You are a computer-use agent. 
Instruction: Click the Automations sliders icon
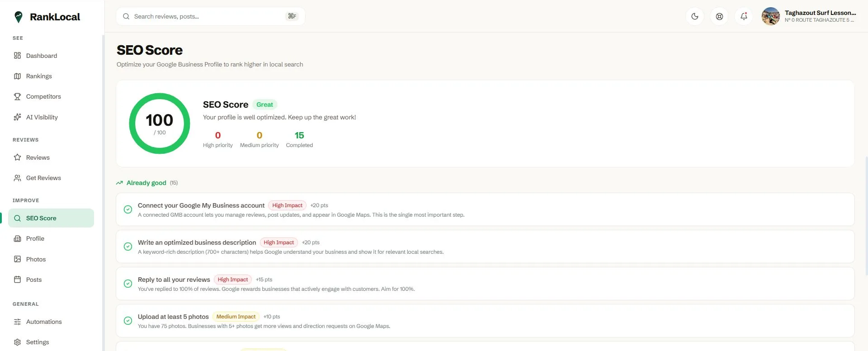[17, 322]
